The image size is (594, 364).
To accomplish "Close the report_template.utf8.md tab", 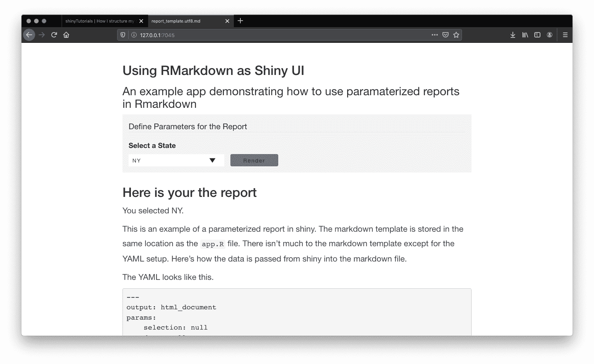I will pyautogui.click(x=227, y=21).
